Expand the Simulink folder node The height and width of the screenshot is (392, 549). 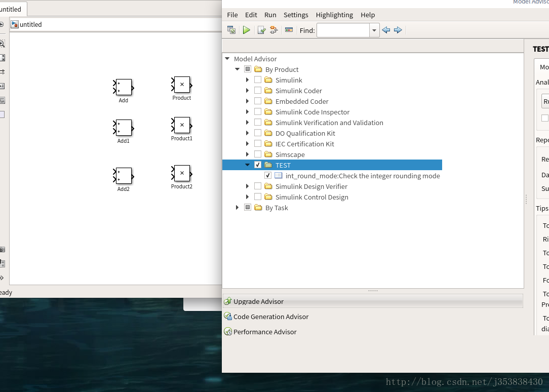click(247, 80)
